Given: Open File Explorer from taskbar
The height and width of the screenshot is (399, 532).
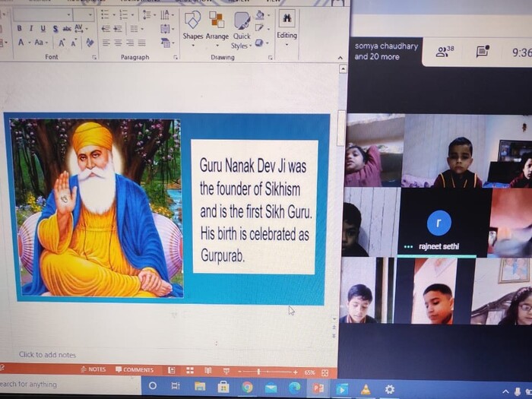Looking at the screenshot, I should pyautogui.click(x=200, y=386).
